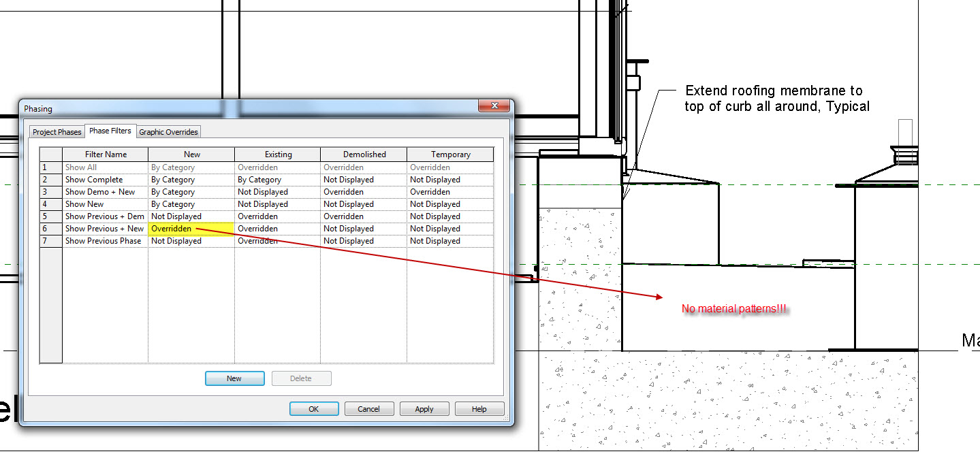This screenshot has height=473, width=980.
Task: Click the New button below the table
Action: pyautogui.click(x=234, y=378)
